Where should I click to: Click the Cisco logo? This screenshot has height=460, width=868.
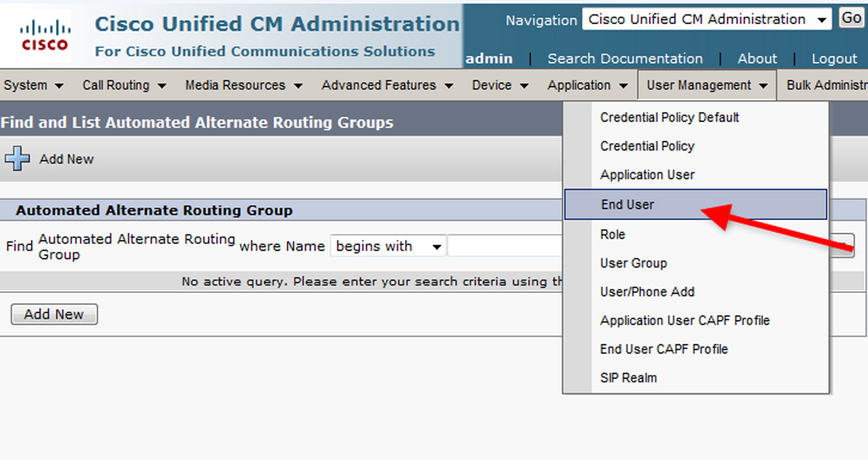tap(45, 35)
